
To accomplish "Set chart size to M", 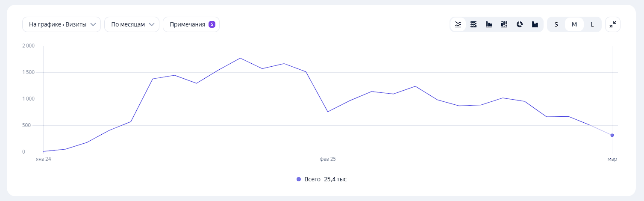I will click(574, 24).
